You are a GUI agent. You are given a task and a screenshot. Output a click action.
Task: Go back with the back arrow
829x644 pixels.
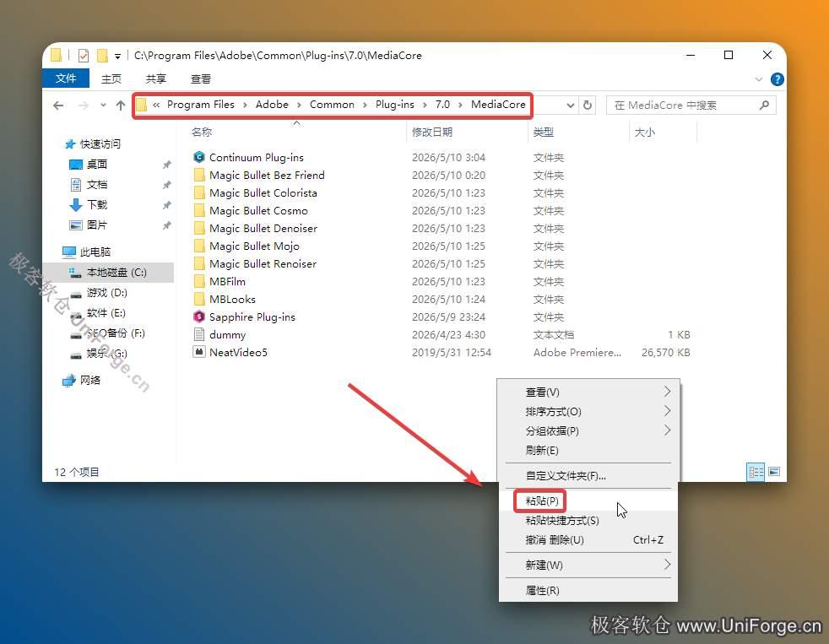pyautogui.click(x=58, y=106)
